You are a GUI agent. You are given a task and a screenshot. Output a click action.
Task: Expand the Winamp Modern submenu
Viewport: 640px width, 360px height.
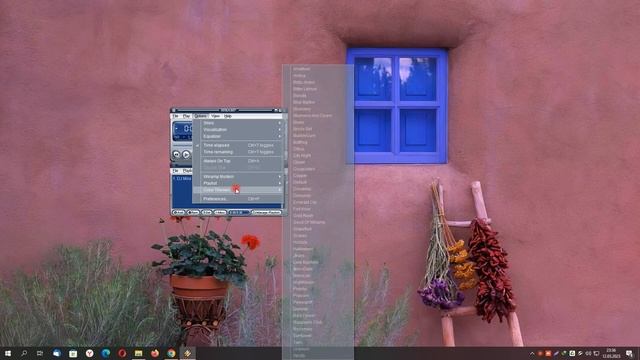[238, 176]
